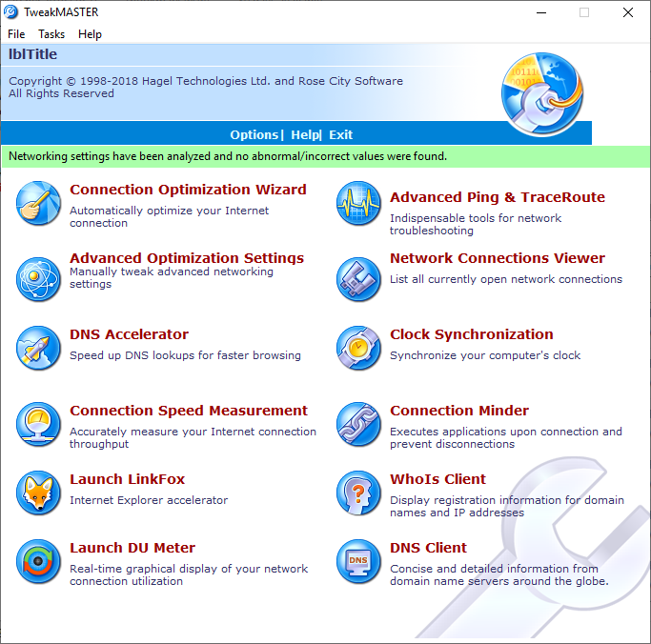Click the Clock Synchronization watch icon
The width and height of the screenshot is (651, 644).
coord(358,348)
